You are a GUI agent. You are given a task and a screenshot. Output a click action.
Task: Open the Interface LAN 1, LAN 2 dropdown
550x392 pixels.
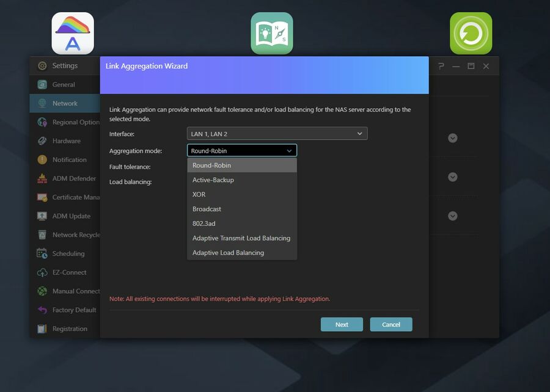click(277, 134)
